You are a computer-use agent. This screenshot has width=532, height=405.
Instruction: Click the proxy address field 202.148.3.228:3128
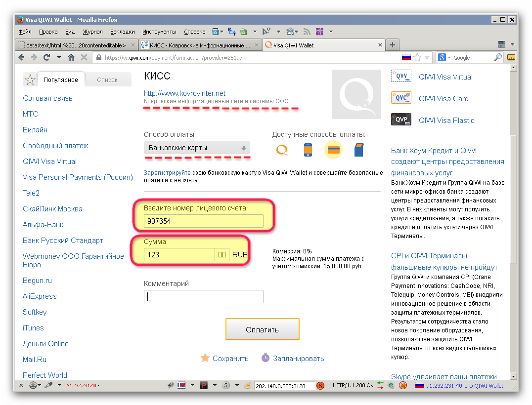pyautogui.click(x=284, y=386)
